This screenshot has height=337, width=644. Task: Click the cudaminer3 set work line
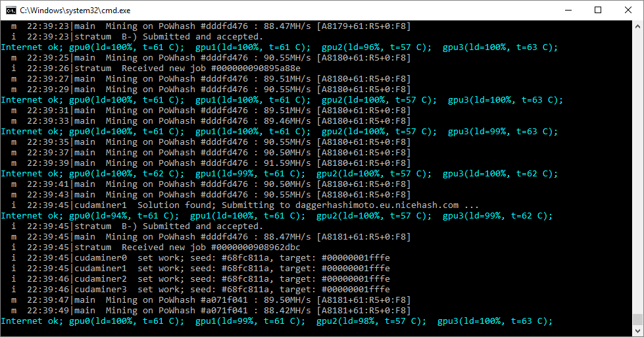point(201,290)
